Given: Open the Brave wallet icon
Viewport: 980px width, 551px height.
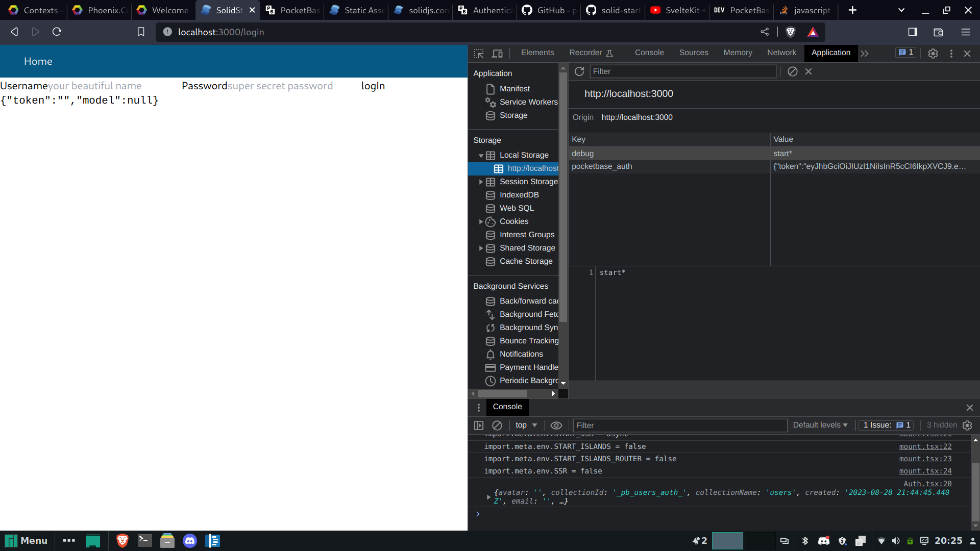Looking at the screenshot, I should (938, 32).
